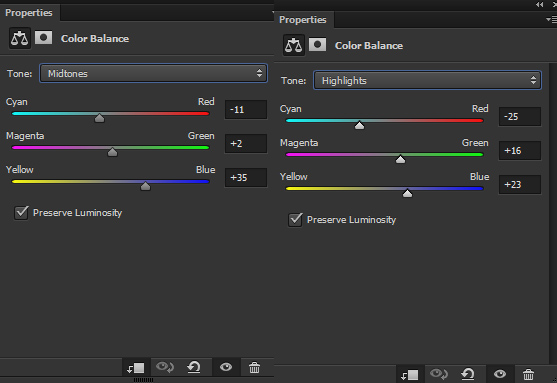The width and height of the screenshot is (557, 383).
Task: Click Color Balance scales icon in Highlights panel
Action: click(293, 45)
